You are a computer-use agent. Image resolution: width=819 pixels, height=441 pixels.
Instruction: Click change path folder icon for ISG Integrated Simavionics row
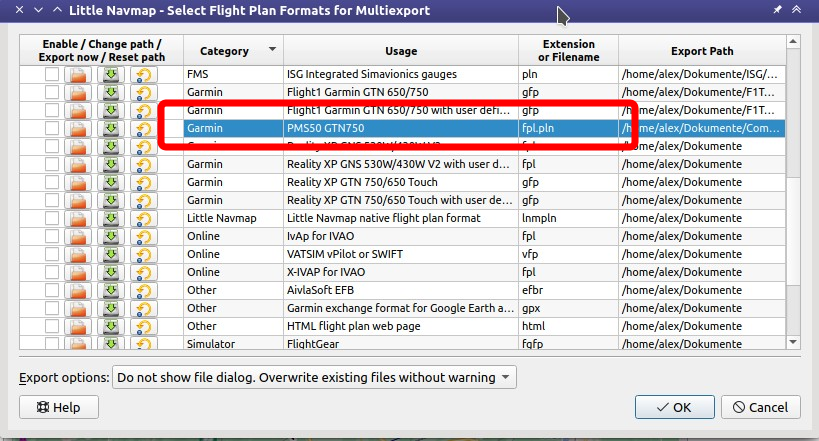pos(78,74)
